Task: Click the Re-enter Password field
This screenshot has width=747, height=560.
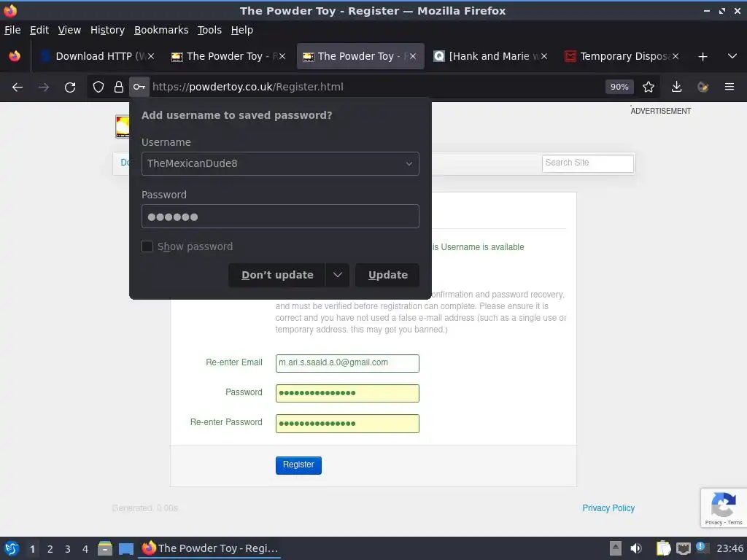Action: click(347, 424)
